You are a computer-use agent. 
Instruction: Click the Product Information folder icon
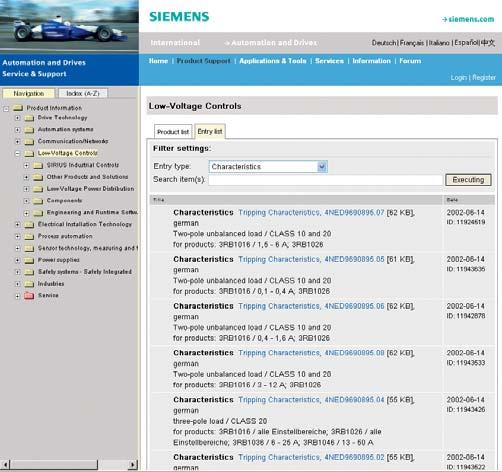pyautogui.click(x=18, y=108)
